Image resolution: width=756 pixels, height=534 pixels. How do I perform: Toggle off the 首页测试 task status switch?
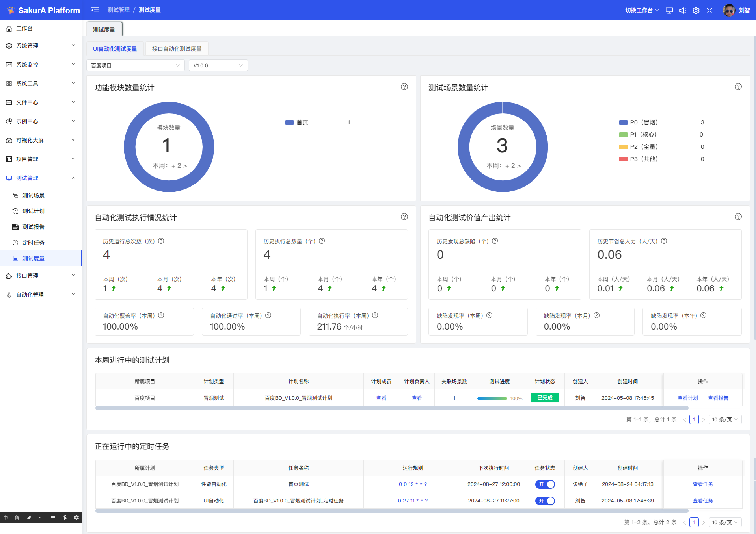[545, 484]
